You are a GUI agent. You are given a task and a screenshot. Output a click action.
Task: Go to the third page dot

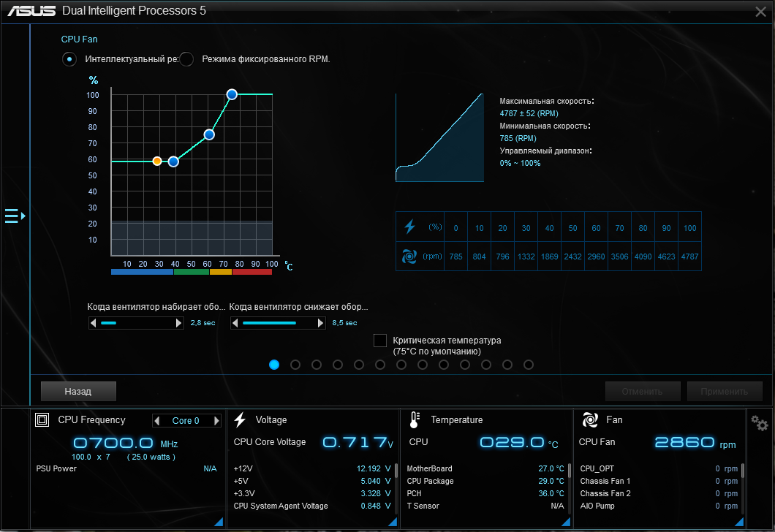point(317,365)
